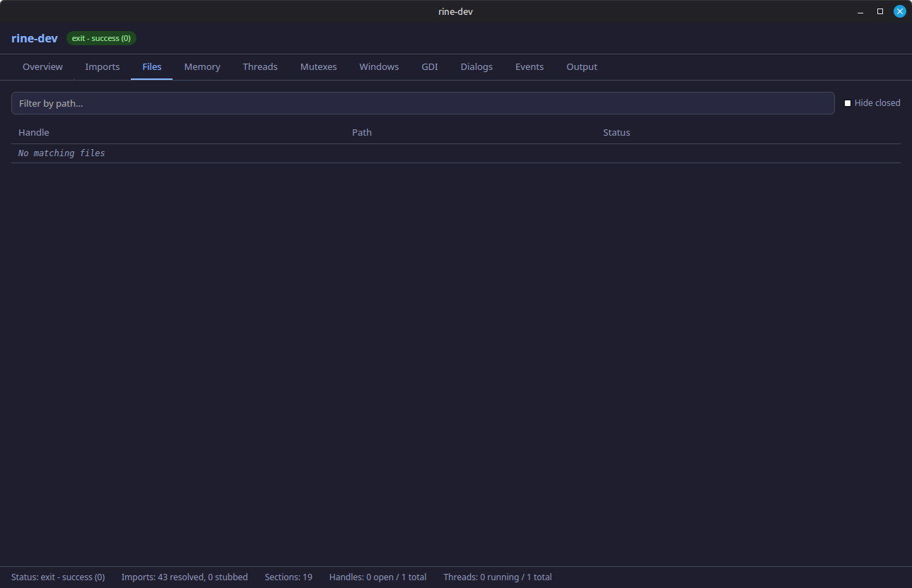The image size is (912, 588).
Task: View the Threads tab
Action: (259, 66)
